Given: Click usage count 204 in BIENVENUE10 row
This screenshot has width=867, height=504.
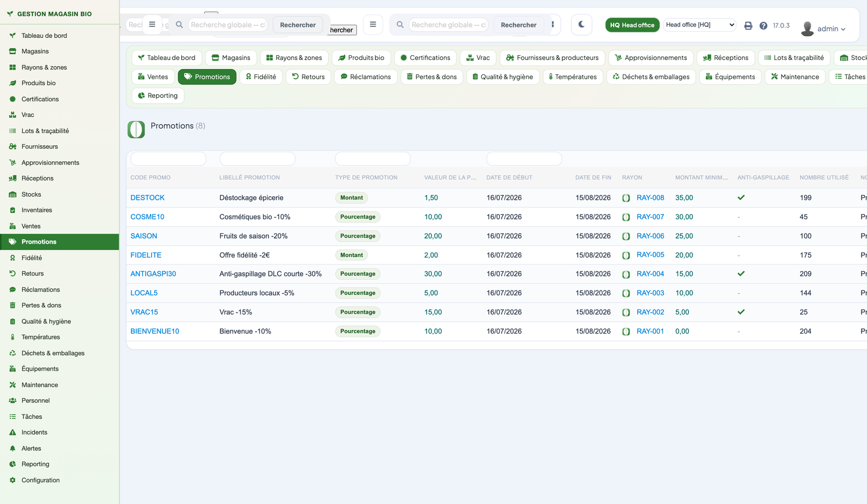Looking at the screenshot, I should [806, 331].
